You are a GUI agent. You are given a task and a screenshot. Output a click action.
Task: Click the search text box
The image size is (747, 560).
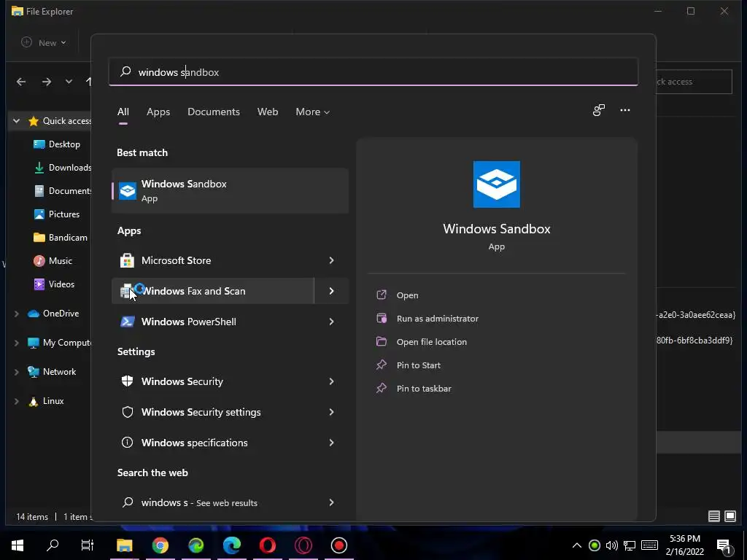coord(373,72)
